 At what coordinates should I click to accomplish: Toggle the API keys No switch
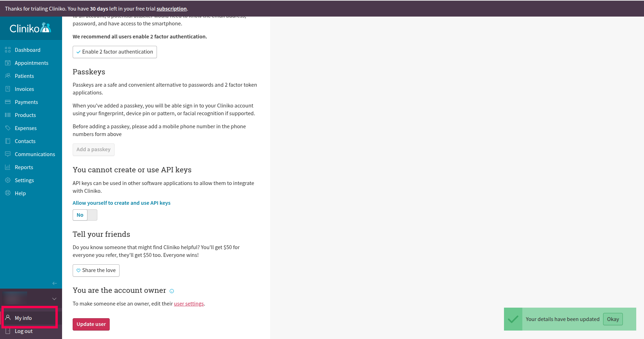pos(85,215)
